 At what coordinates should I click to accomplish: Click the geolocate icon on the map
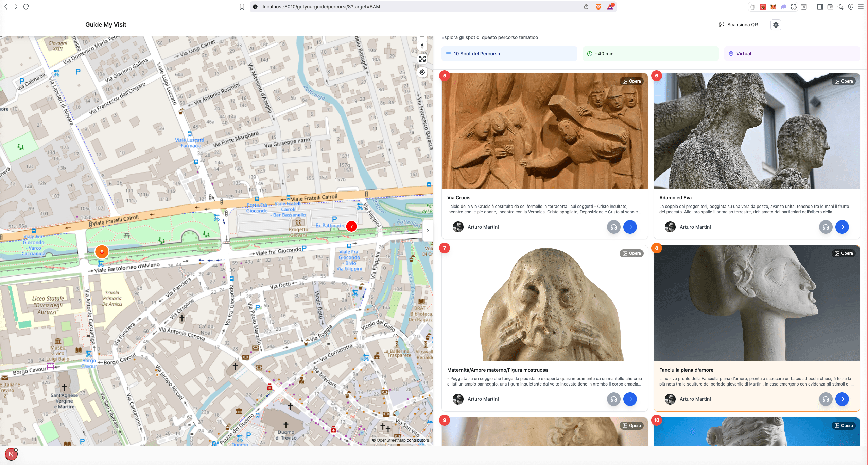(422, 72)
